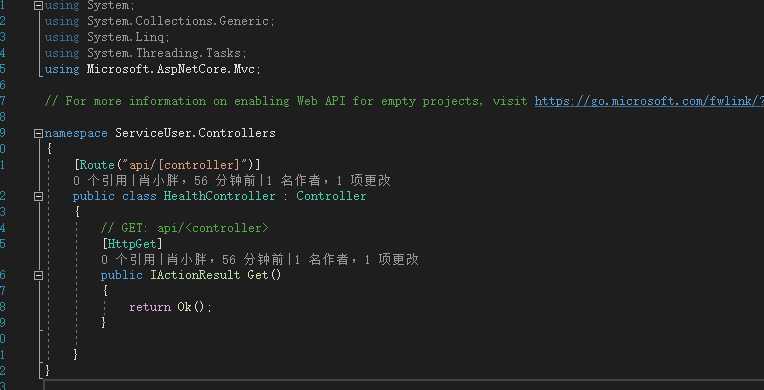This screenshot has width=764, height=390.
Task: Click the IActionResult return type
Action: 195,275
